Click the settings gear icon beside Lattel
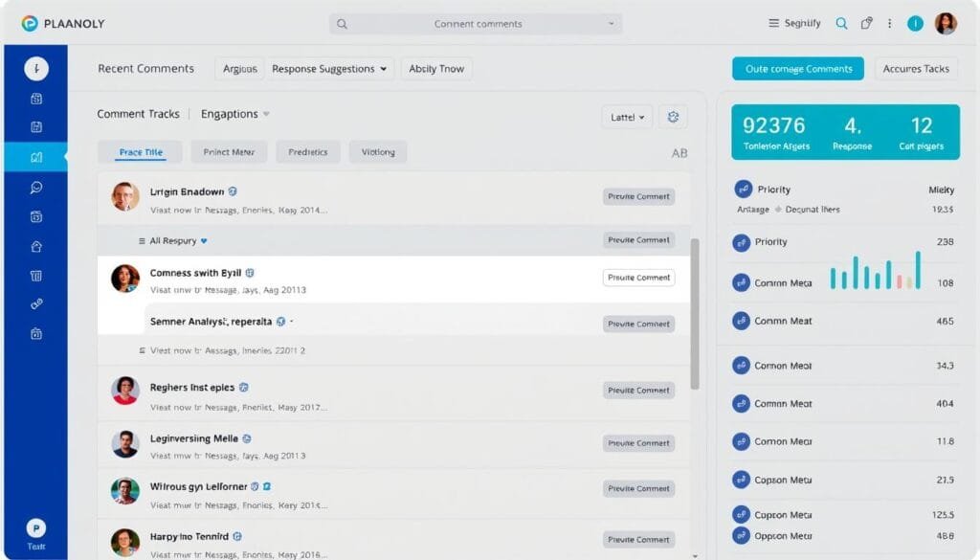Image resolution: width=980 pixels, height=560 pixels. 673,117
